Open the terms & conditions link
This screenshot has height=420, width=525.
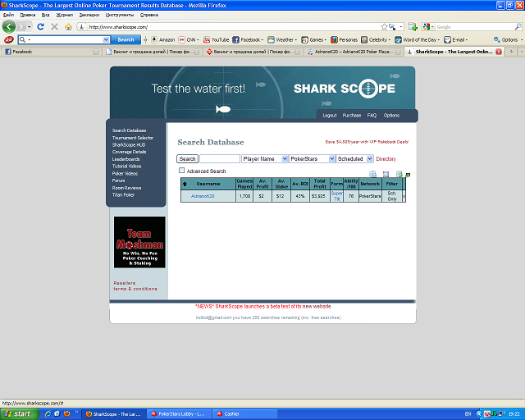click(135, 289)
